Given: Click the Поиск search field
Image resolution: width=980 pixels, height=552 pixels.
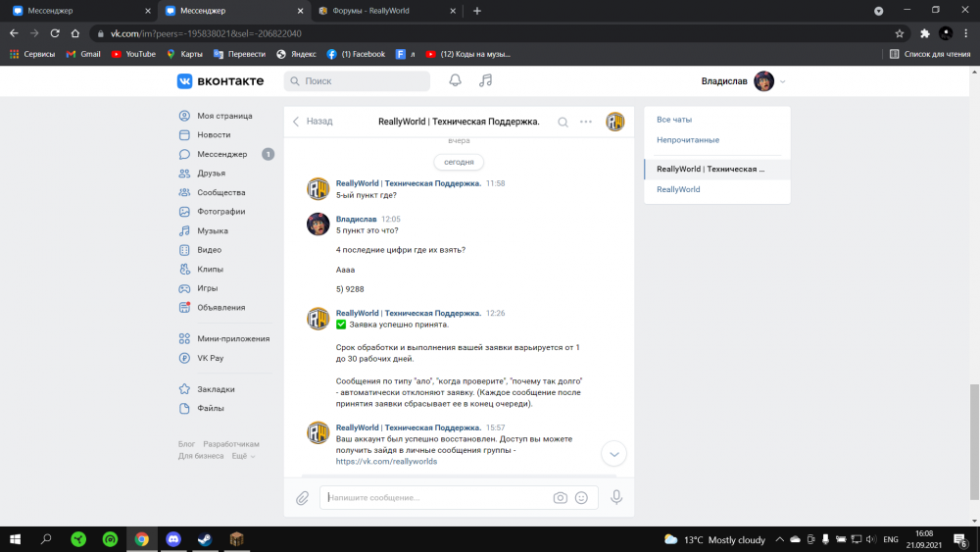Looking at the screenshot, I should coord(357,81).
